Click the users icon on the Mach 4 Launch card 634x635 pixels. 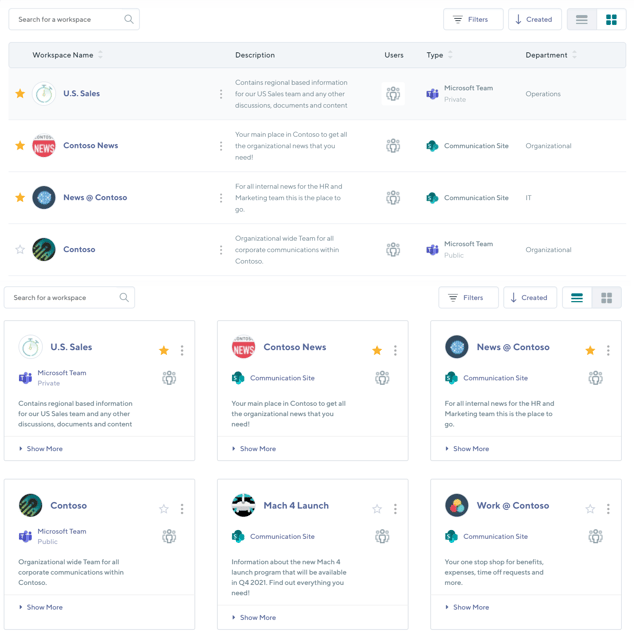coord(382,537)
